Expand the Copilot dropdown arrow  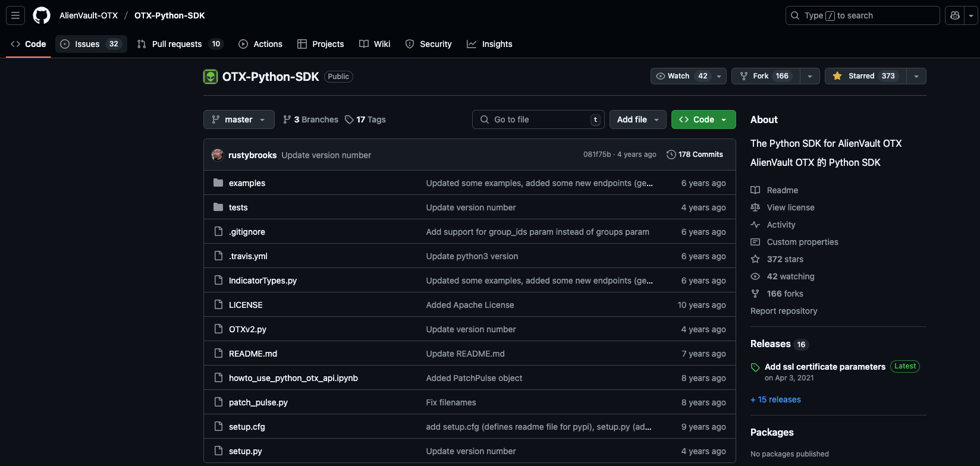click(x=971, y=15)
